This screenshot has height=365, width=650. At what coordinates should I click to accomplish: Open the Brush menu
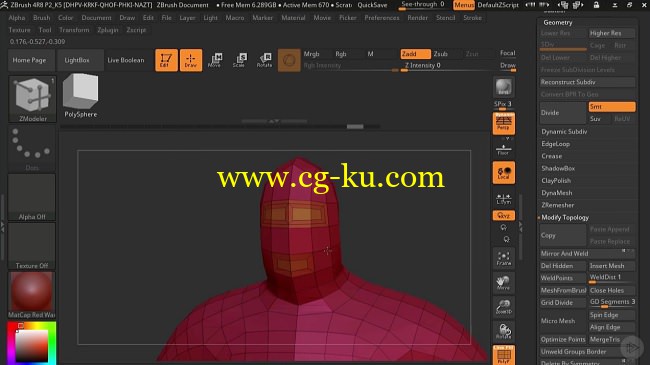click(x=41, y=18)
